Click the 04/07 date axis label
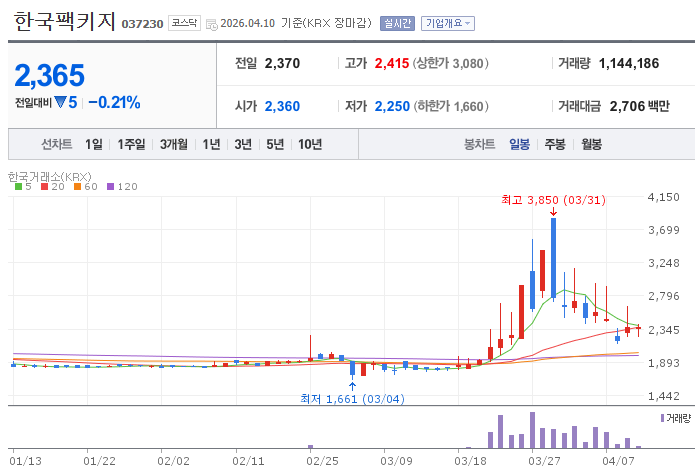Image resolution: width=695 pixels, height=471 pixels. coord(618,461)
